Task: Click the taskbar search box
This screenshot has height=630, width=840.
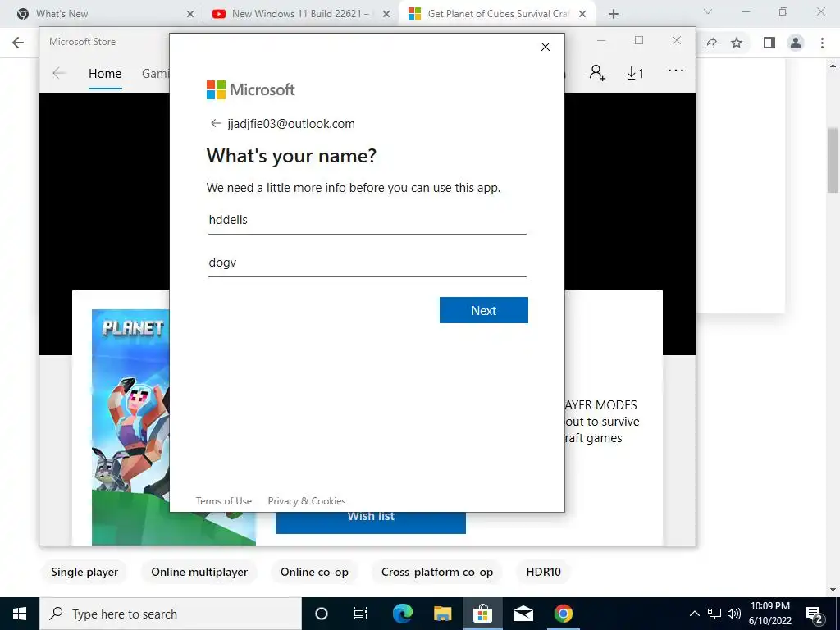Action: (171, 614)
